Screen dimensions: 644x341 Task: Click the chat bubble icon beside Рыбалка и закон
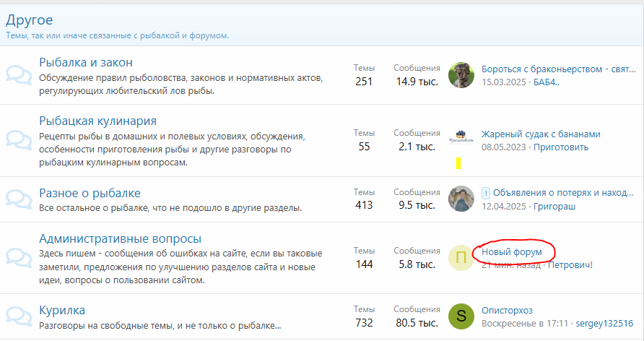(x=19, y=76)
